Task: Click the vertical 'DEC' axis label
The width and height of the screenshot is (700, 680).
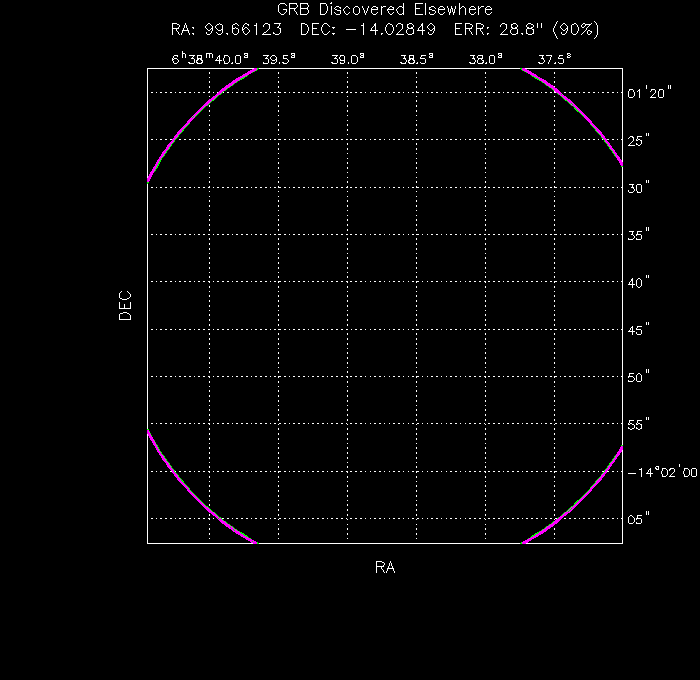Action: click(x=125, y=306)
